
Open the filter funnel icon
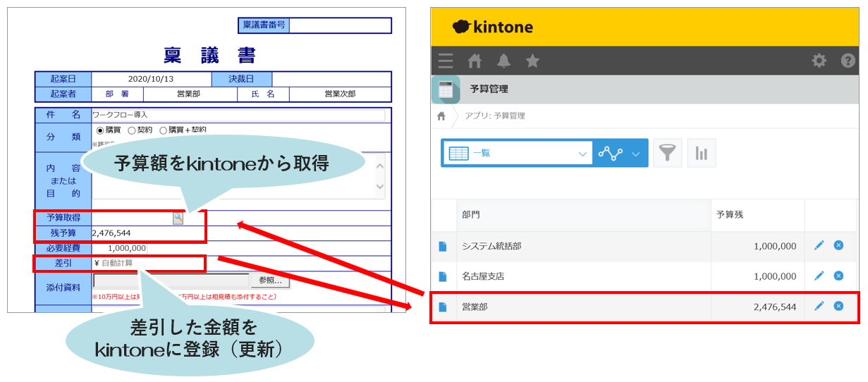click(x=667, y=153)
